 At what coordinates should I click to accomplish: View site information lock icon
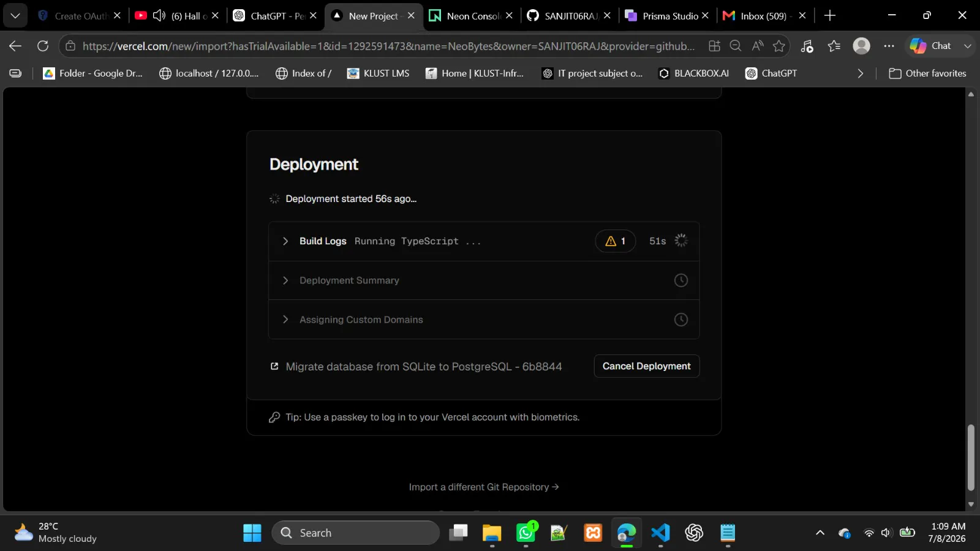tap(70, 46)
